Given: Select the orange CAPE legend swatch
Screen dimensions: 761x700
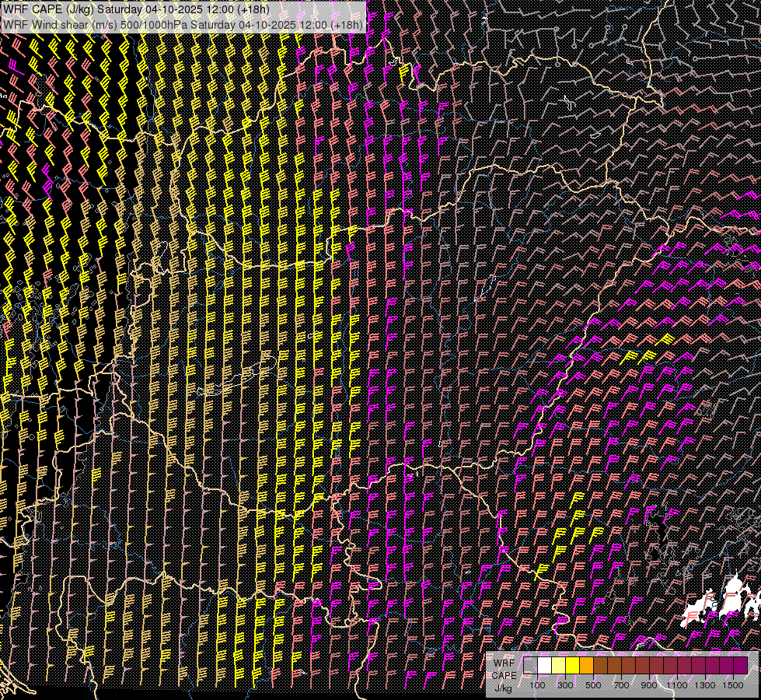Looking at the screenshot, I should point(587,665).
